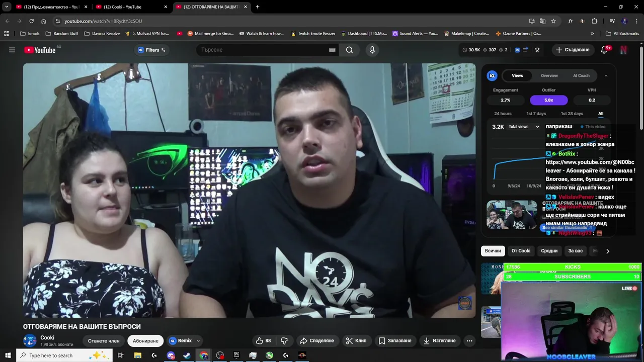Open Chrome three-dot menu
Image resolution: width=644 pixels, height=362 pixels.
pyautogui.click(x=636, y=21)
